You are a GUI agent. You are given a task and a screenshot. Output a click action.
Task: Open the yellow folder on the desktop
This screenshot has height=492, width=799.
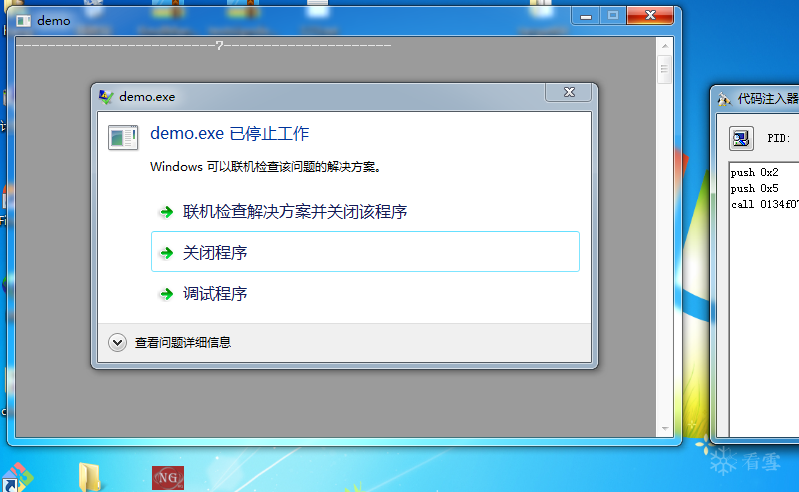coord(90,477)
